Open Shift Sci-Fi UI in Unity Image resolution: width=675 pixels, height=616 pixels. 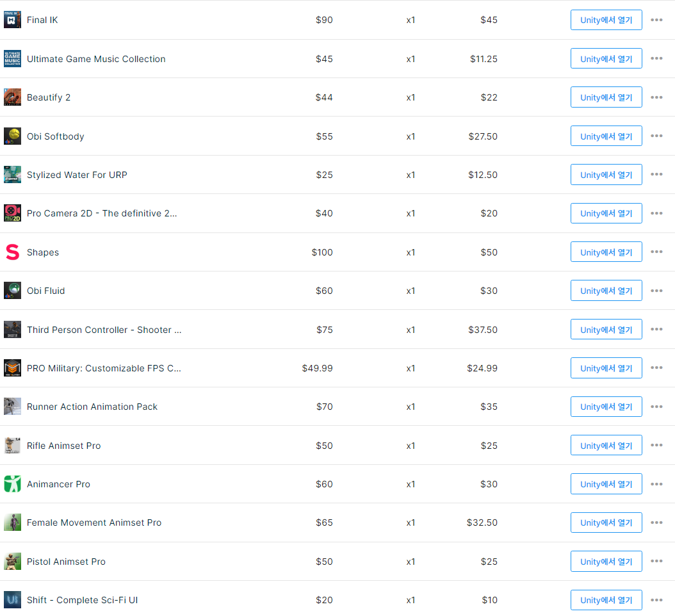(606, 599)
